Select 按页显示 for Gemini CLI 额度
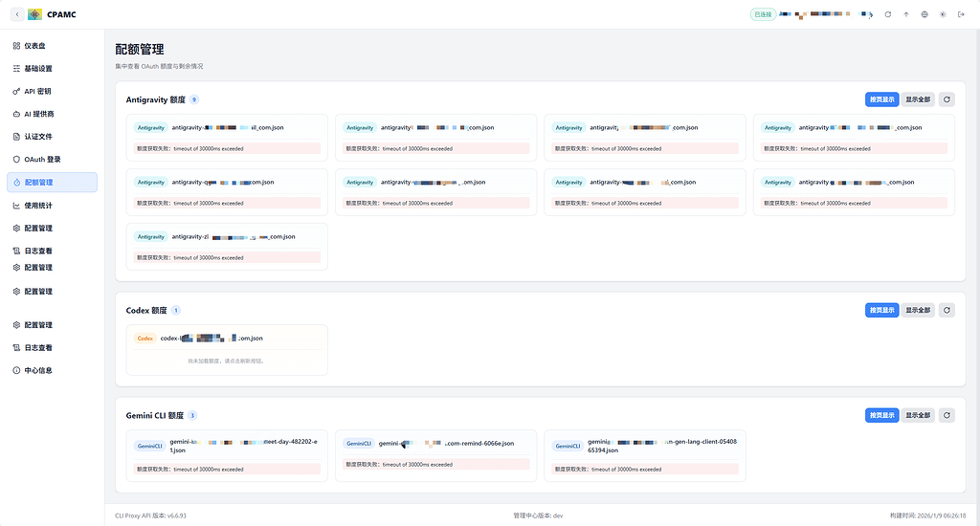This screenshot has width=980, height=526. click(x=881, y=415)
